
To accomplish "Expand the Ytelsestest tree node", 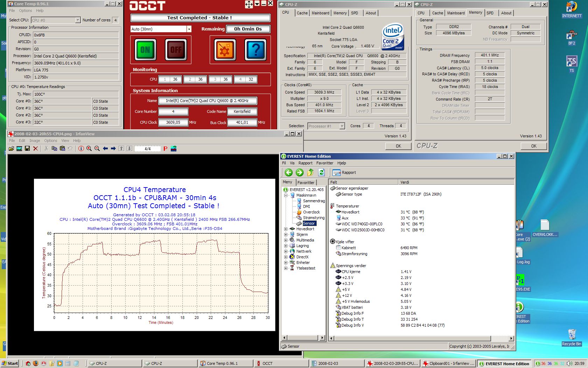I will click(286, 268).
